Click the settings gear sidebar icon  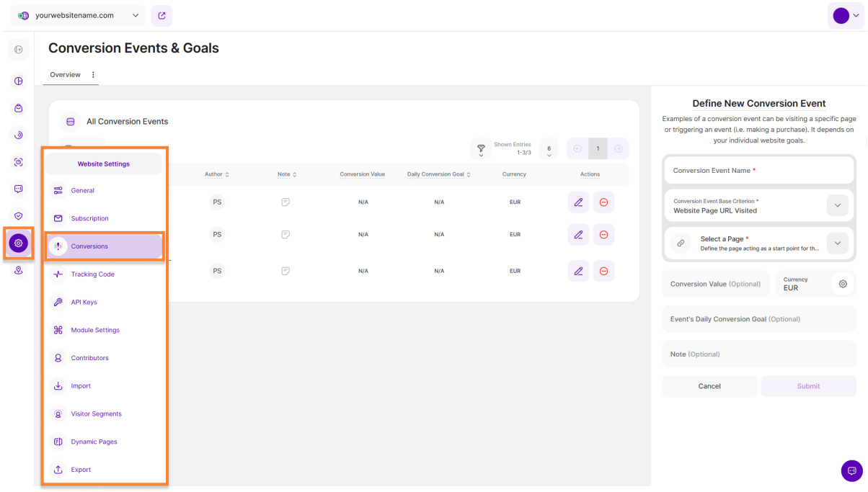pyautogui.click(x=19, y=243)
